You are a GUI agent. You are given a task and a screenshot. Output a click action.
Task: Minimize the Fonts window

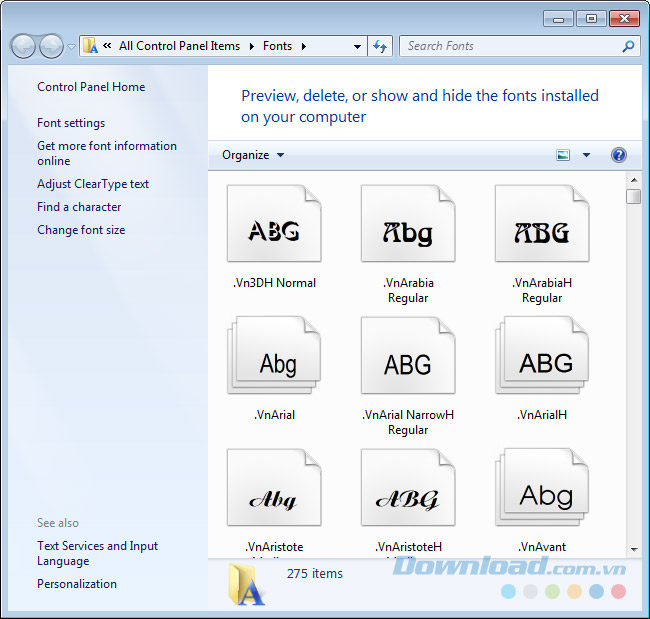tap(558, 19)
